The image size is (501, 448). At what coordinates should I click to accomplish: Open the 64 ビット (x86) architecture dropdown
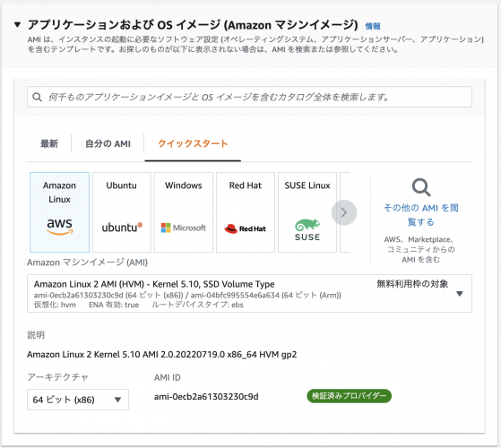pyautogui.click(x=78, y=400)
